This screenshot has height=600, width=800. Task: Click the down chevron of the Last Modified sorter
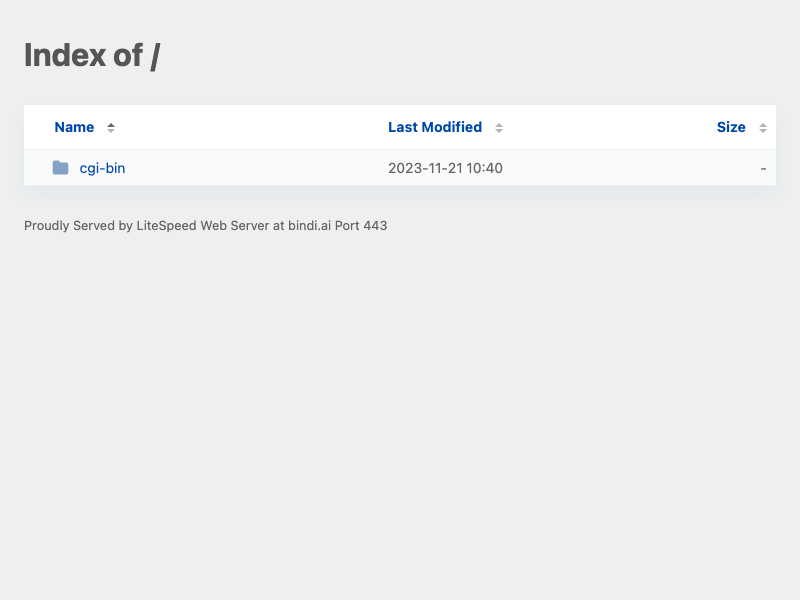[497, 131]
